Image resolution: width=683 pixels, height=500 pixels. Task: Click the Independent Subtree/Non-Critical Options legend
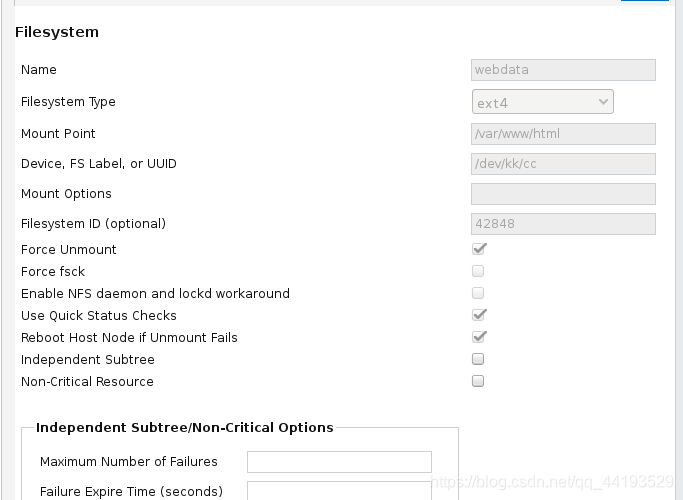point(185,427)
